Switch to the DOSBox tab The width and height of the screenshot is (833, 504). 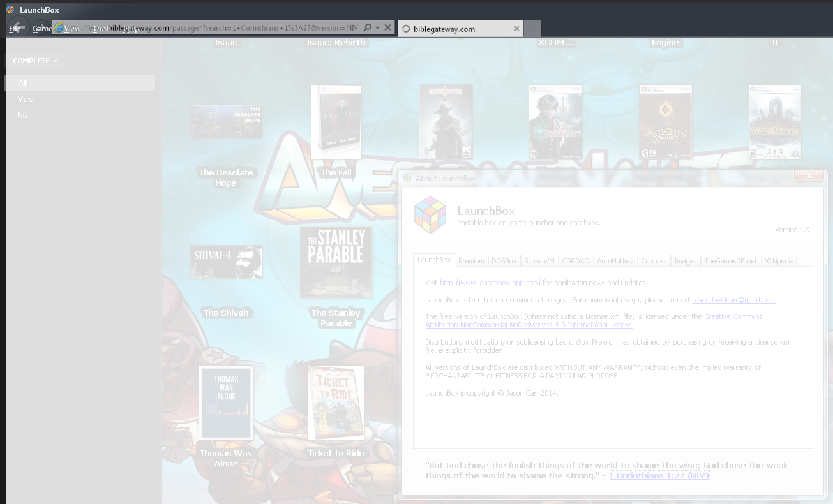click(504, 261)
